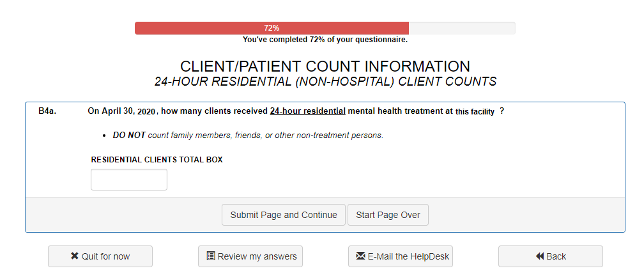Choose the "E-Mail the HelpDesk" button label
Image resolution: width=644 pixels, height=280 pixels.
[x=408, y=256]
